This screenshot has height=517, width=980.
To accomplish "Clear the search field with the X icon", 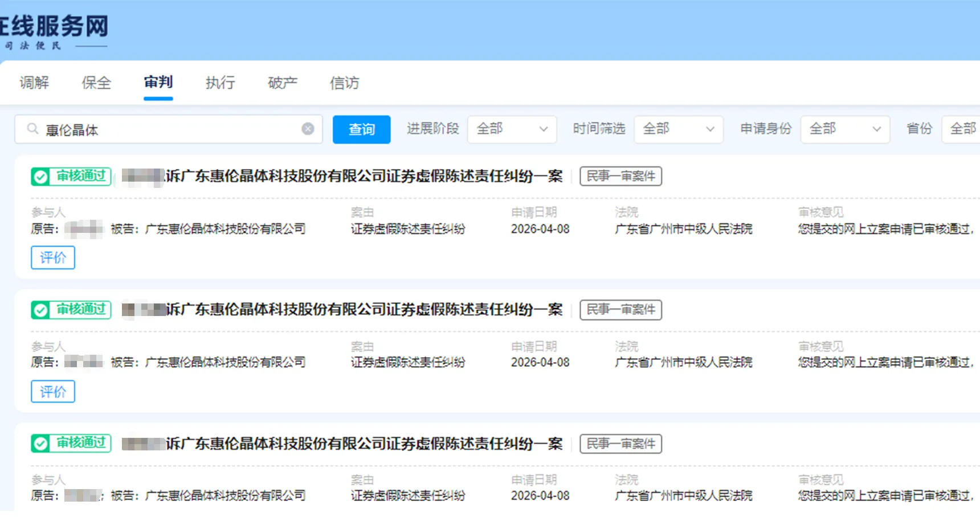I will pyautogui.click(x=308, y=129).
